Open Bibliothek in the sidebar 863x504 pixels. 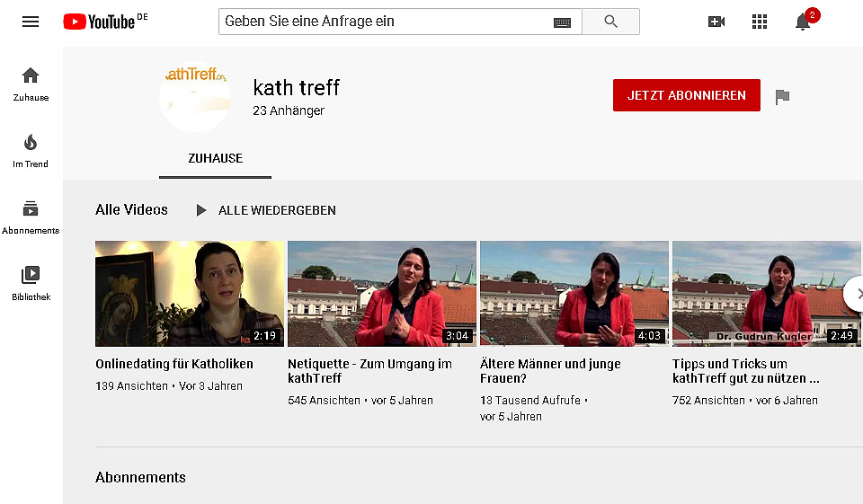click(31, 283)
